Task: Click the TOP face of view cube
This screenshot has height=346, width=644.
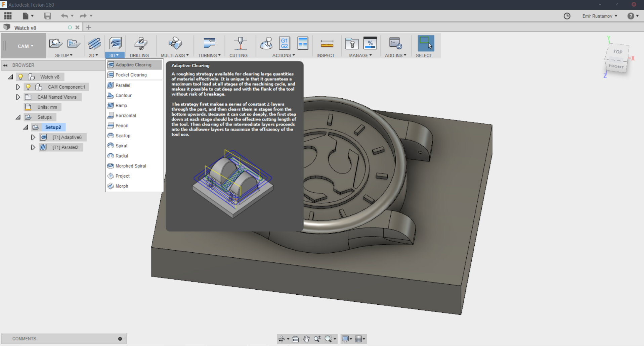Action: pyautogui.click(x=618, y=52)
